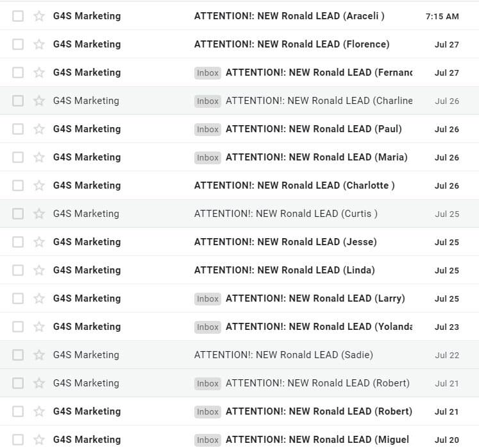Select the Araceli email checkbox

click(x=18, y=16)
